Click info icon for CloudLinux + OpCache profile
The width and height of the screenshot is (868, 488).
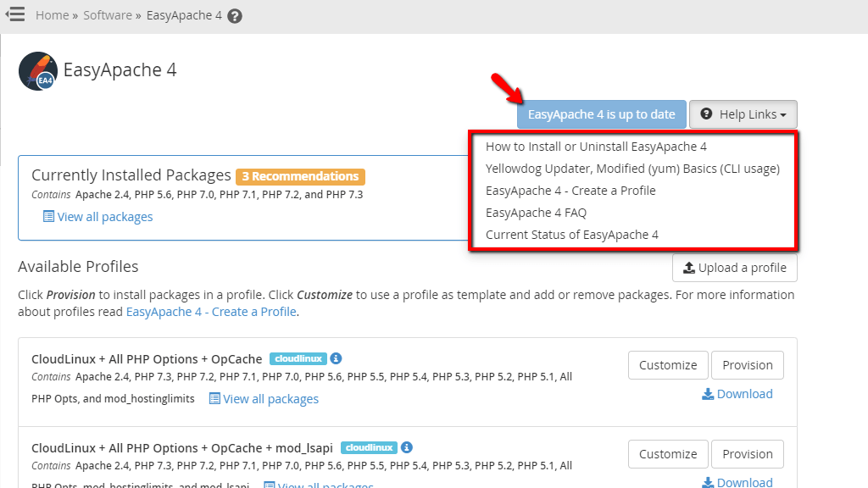coord(336,358)
